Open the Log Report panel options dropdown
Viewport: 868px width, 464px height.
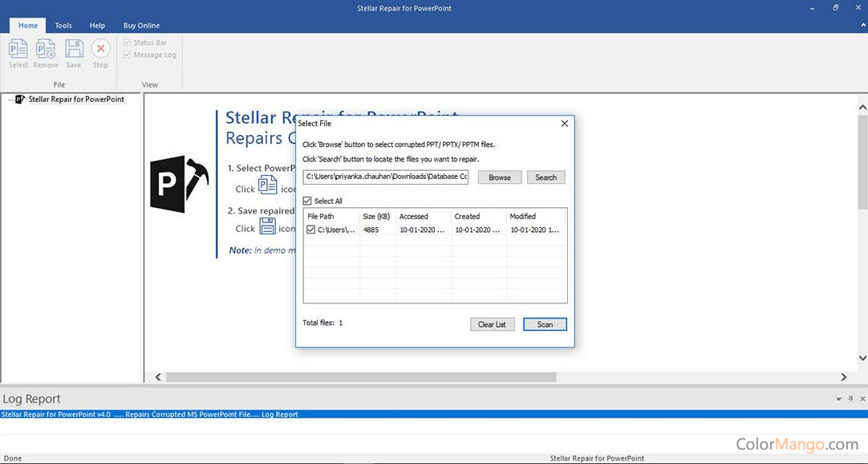[x=839, y=399]
